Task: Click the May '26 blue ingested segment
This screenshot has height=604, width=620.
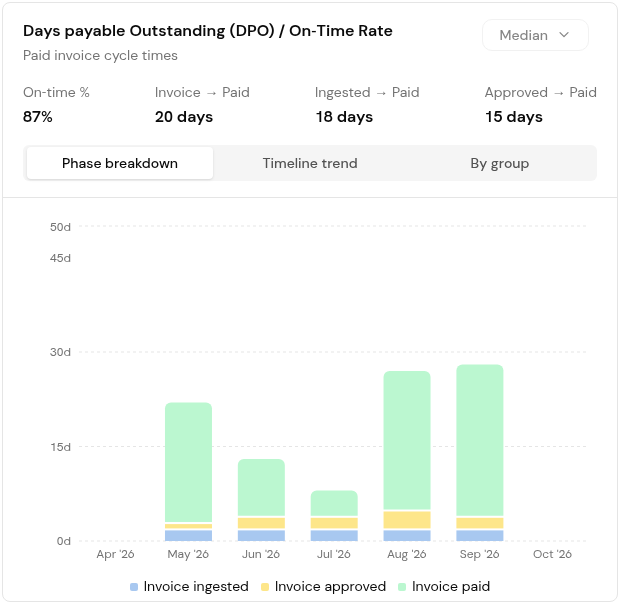Action: pyautogui.click(x=188, y=536)
